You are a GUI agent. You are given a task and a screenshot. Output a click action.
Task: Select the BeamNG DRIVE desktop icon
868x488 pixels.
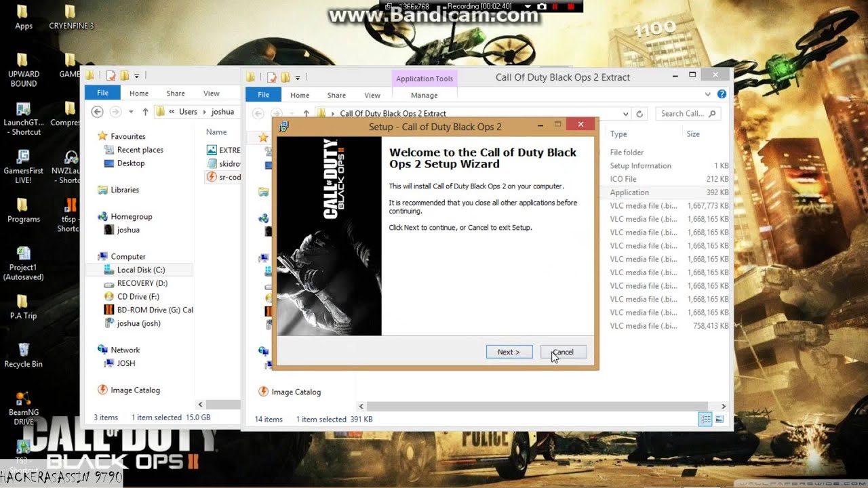pyautogui.click(x=23, y=407)
